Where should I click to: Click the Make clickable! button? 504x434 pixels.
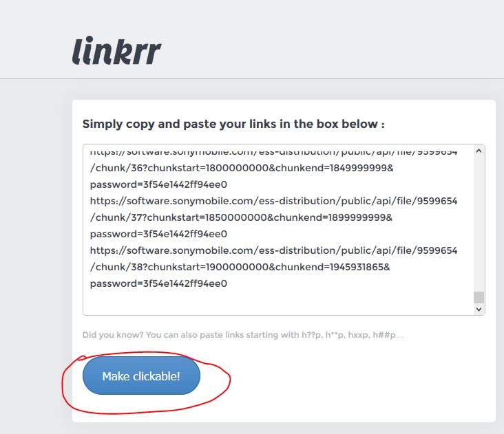point(141,376)
